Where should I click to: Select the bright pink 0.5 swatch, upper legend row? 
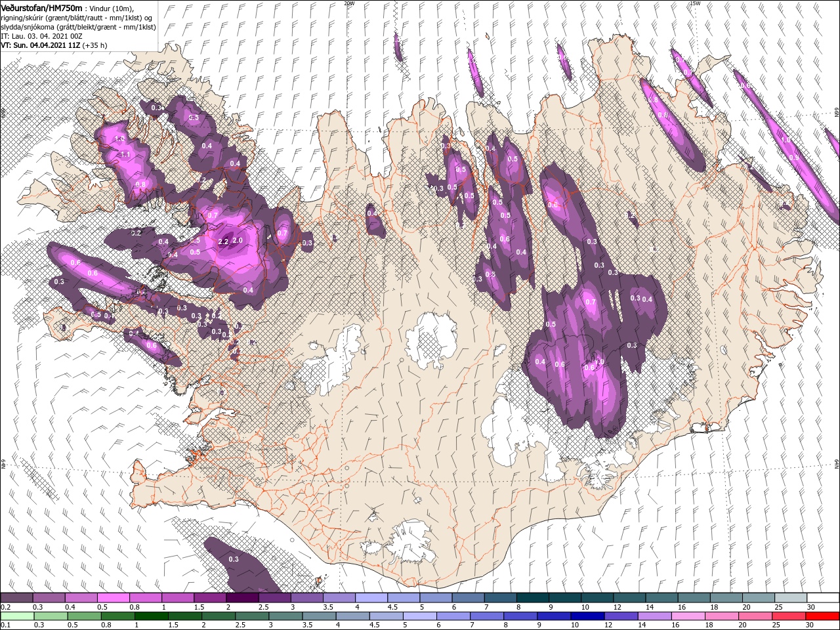(113, 598)
